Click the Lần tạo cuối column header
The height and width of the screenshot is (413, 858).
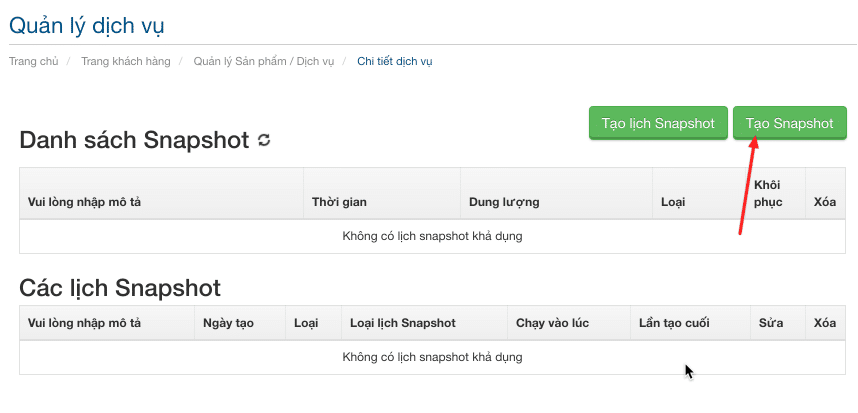[x=675, y=323]
